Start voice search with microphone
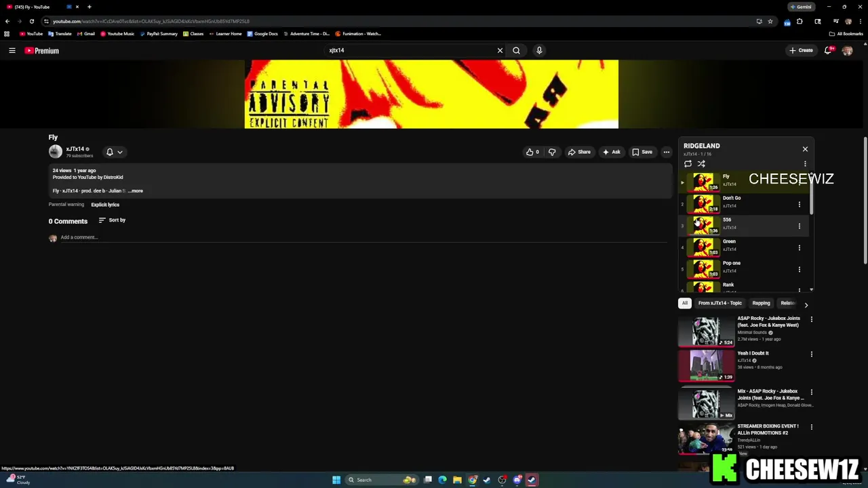The image size is (868, 488). point(539,50)
